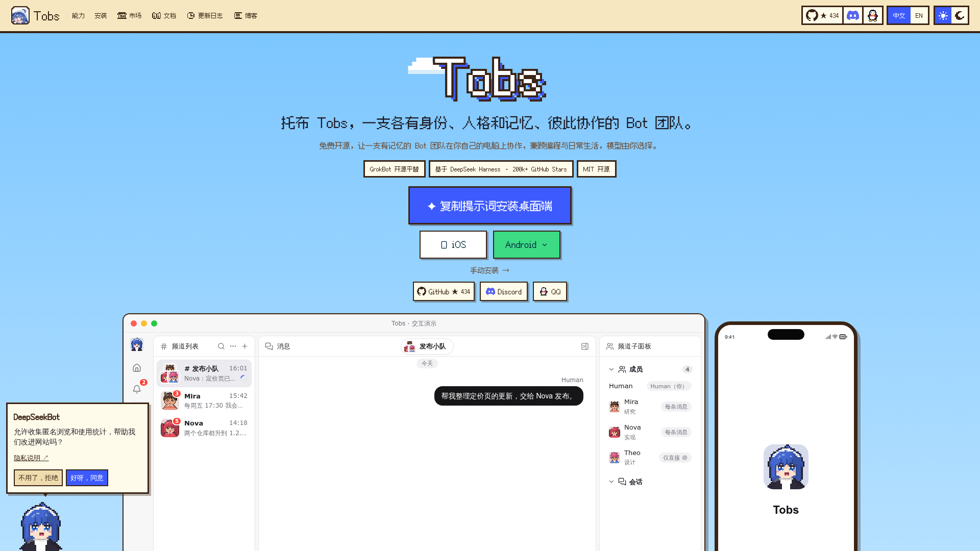
Task: Open 更新日志 nav item
Action: click(205, 15)
